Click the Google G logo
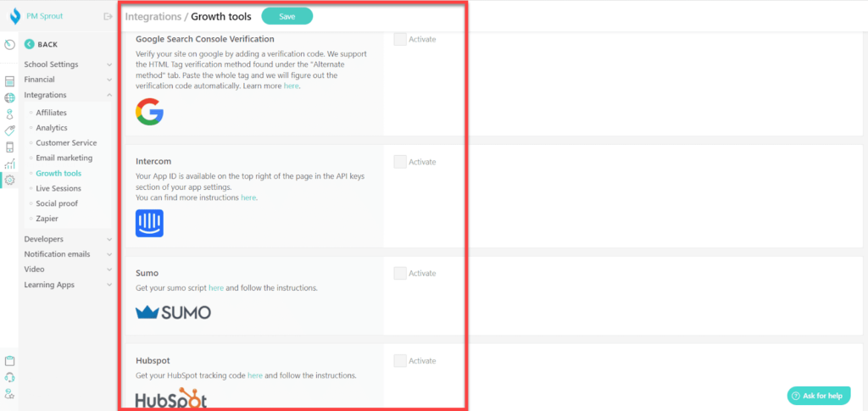 click(x=149, y=112)
